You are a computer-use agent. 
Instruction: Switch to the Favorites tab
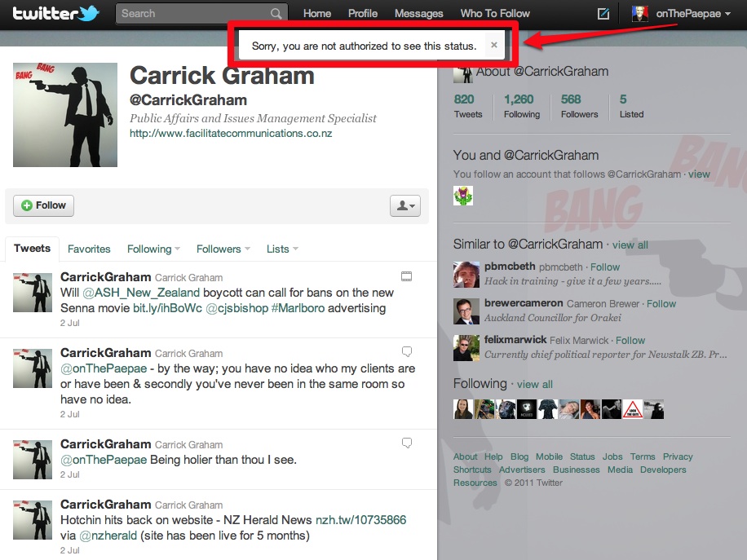89,249
